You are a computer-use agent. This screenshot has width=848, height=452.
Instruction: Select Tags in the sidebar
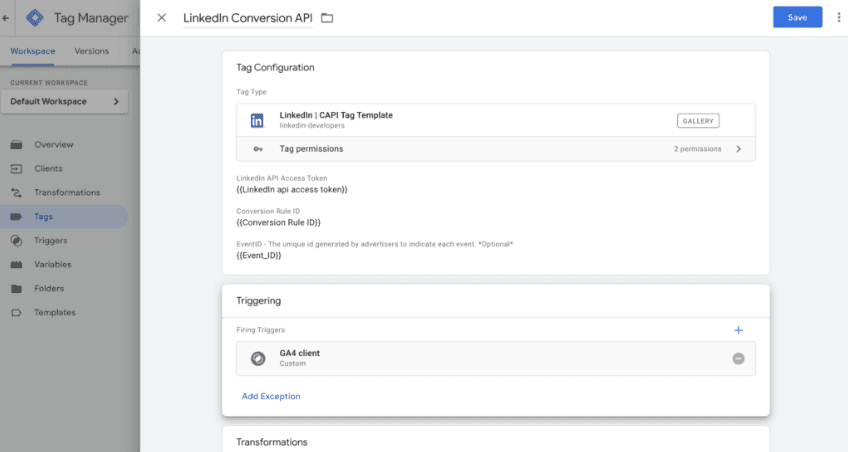click(x=43, y=216)
